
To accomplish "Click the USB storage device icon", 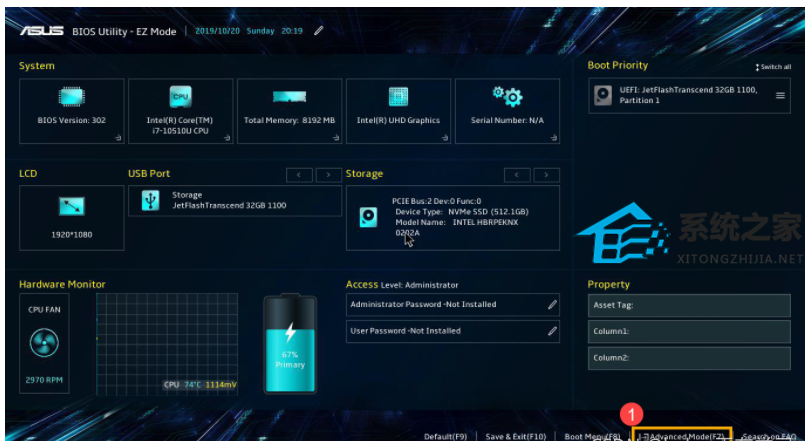I will pos(150,200).
